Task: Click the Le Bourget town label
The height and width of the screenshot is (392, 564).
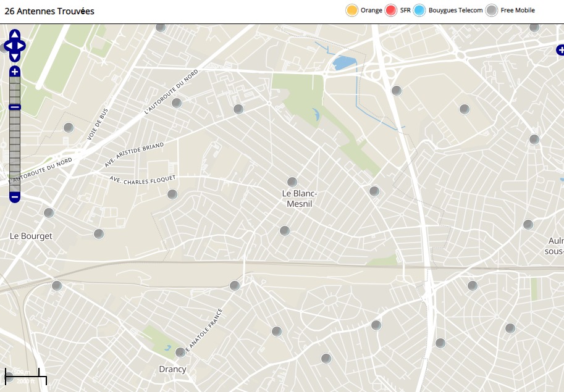Action: (x=31, y=236)
